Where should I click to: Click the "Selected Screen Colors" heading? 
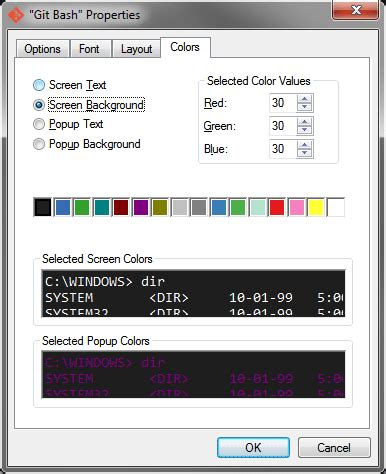point(97,259)
